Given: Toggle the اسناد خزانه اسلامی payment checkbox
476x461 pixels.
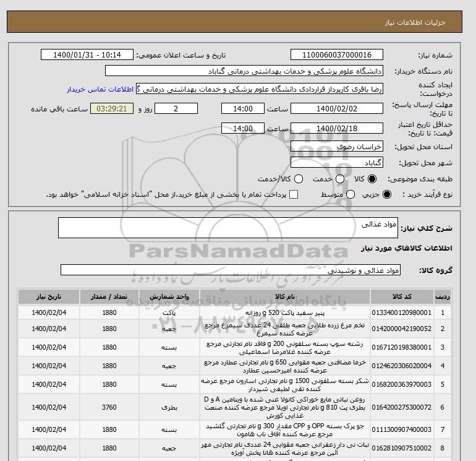Looking at the screenshot, I should point(294,194).
